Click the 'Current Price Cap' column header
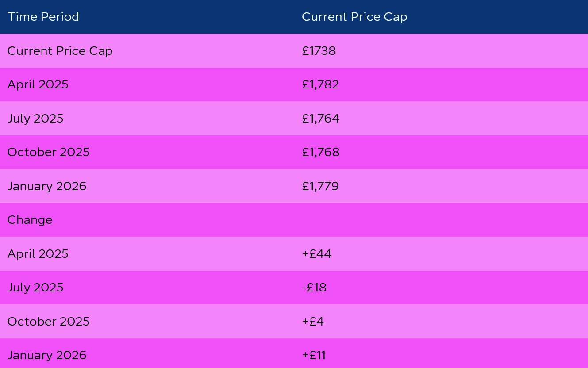 point(354,17)
